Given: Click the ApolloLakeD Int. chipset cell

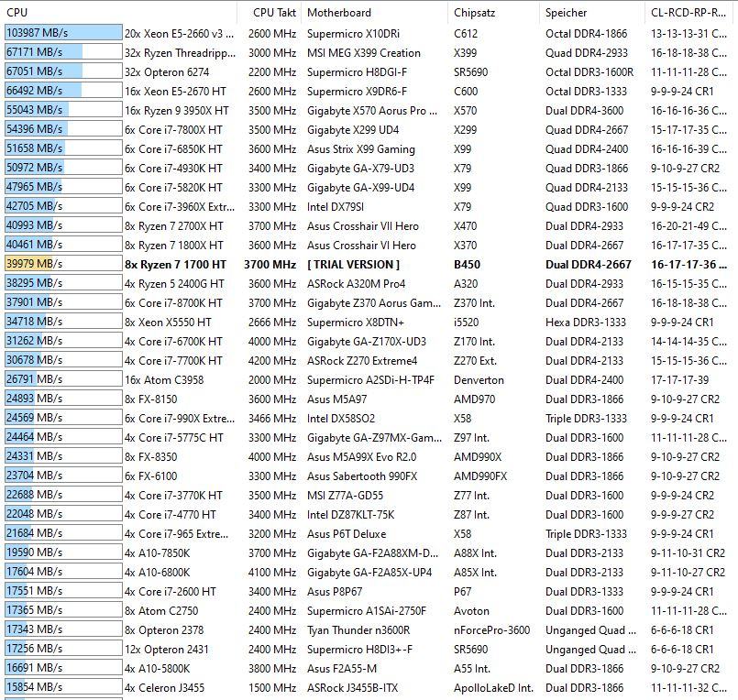Looking at the screenshot, I should [493, 689].
